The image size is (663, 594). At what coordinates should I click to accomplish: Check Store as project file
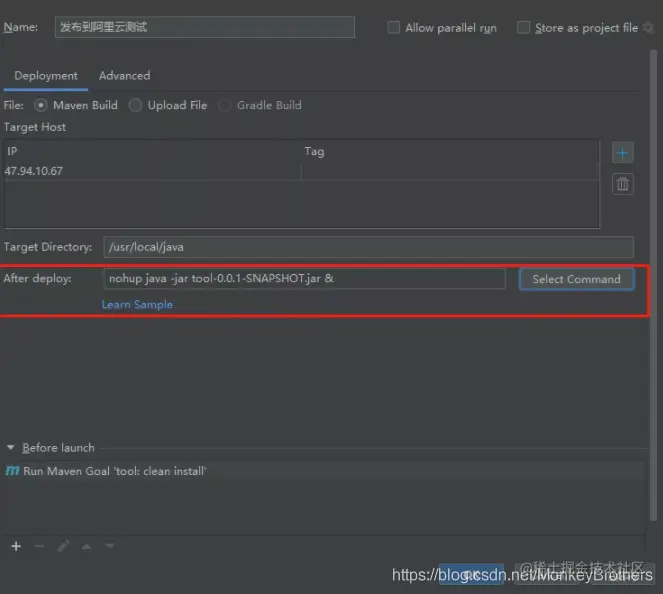[523, 27]
